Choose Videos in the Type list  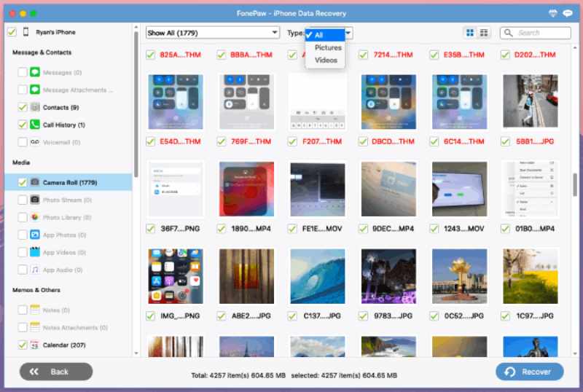coord(326,60)
